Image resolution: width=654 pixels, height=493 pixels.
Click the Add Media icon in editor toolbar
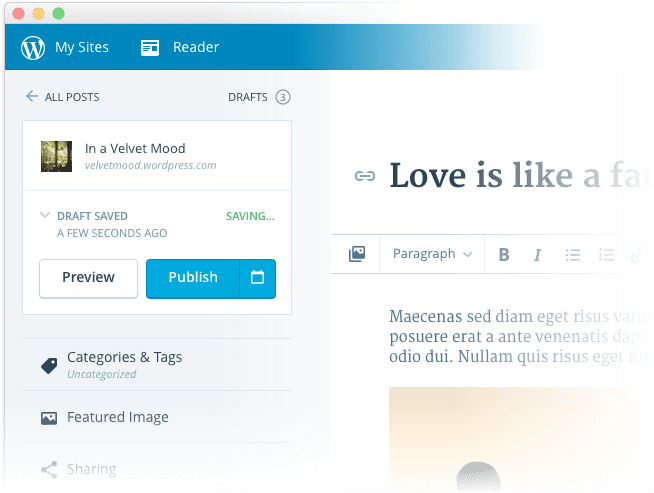(357, 254)
